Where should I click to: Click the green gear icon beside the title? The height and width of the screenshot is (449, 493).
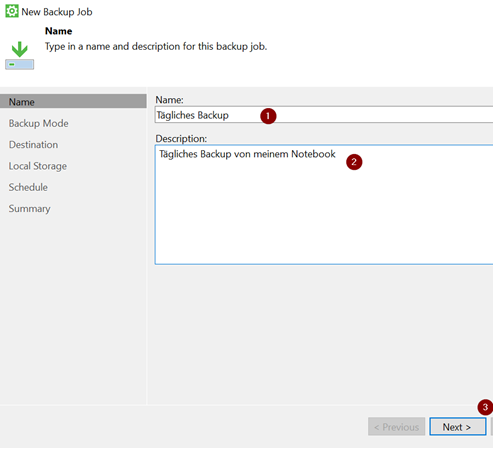point(12,11)
